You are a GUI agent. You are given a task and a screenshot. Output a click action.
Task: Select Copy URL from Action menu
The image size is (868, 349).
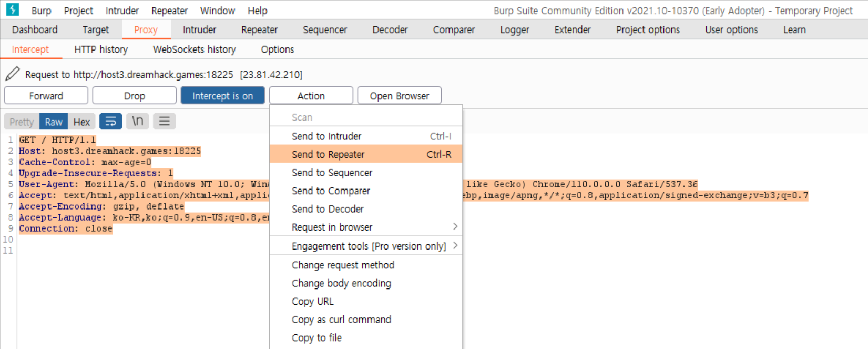366,302
